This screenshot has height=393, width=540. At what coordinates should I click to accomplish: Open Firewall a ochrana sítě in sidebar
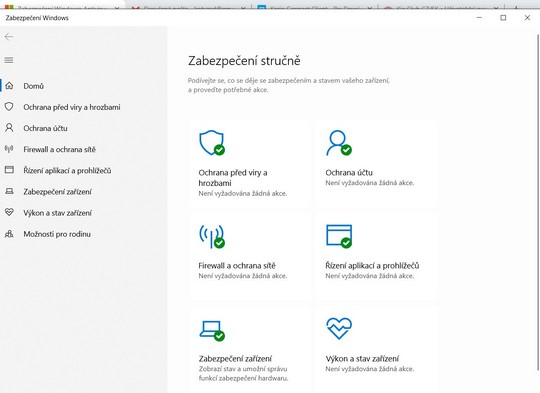tap(59, 149)
